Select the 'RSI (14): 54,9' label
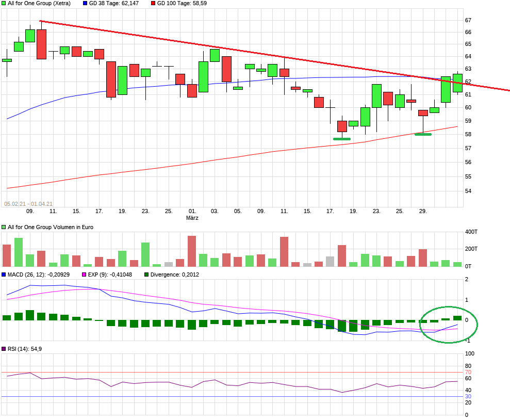Screen dimensions: 510x420 click(25, 349)
